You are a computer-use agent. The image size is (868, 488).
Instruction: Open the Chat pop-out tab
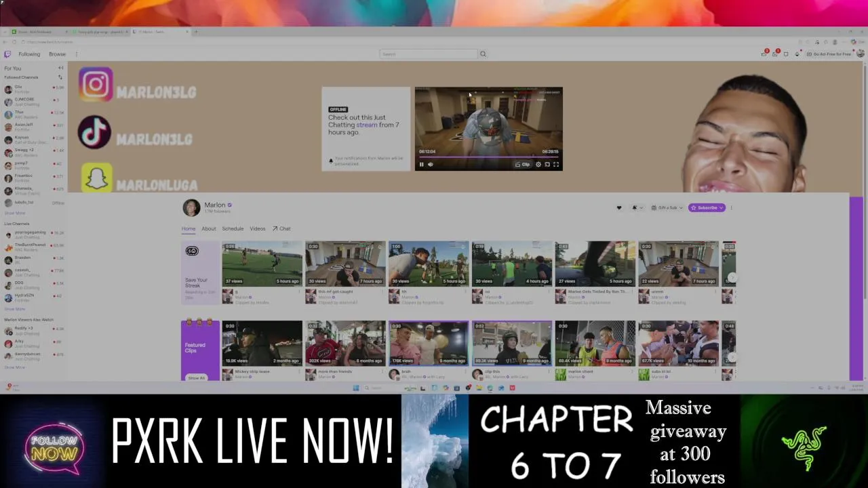pos(281,228)
